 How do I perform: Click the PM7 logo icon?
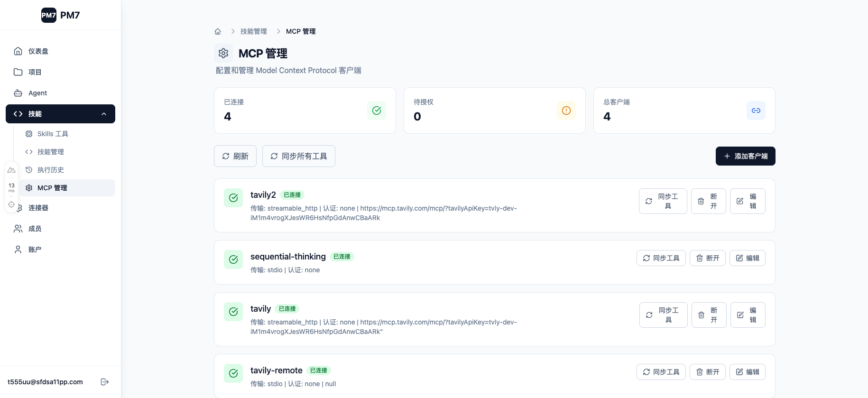(49, 15)
